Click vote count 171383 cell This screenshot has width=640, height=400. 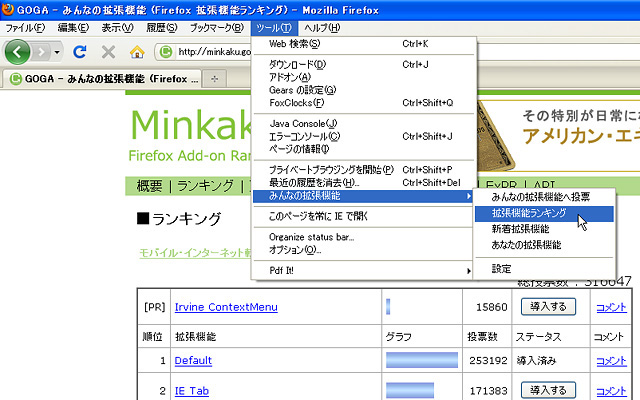[x=488, y=391]
